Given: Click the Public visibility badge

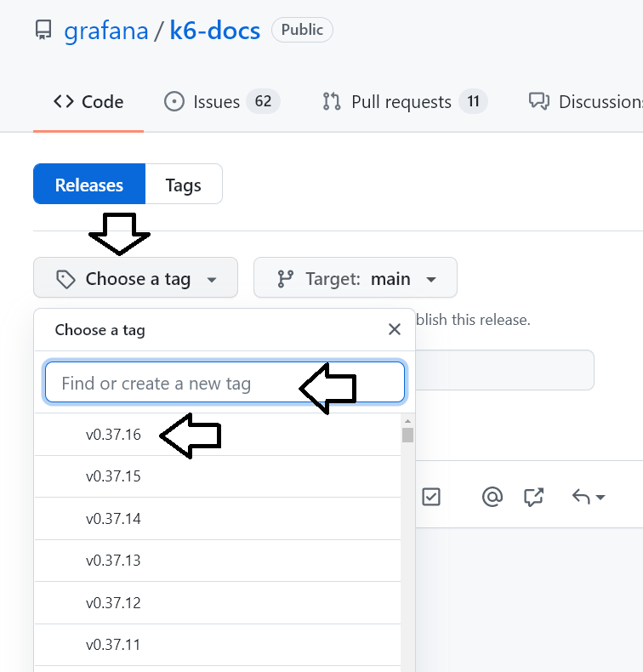Looking at the screenshot, I should pyautogui.click(x=302, y=30).
